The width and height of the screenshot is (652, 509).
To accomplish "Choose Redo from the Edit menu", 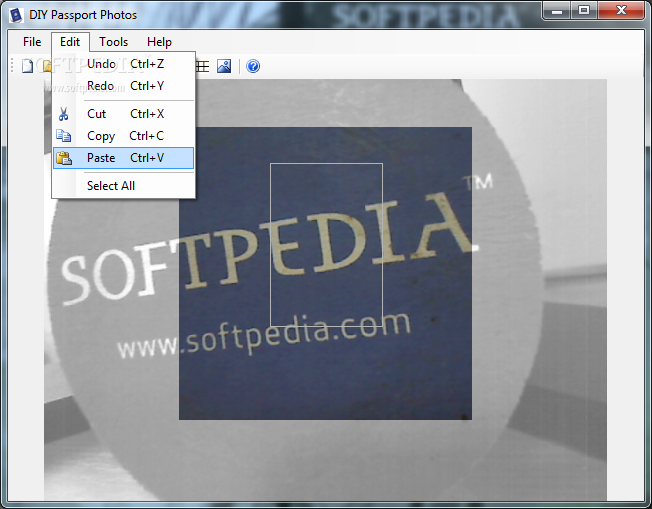I will 123,86.
